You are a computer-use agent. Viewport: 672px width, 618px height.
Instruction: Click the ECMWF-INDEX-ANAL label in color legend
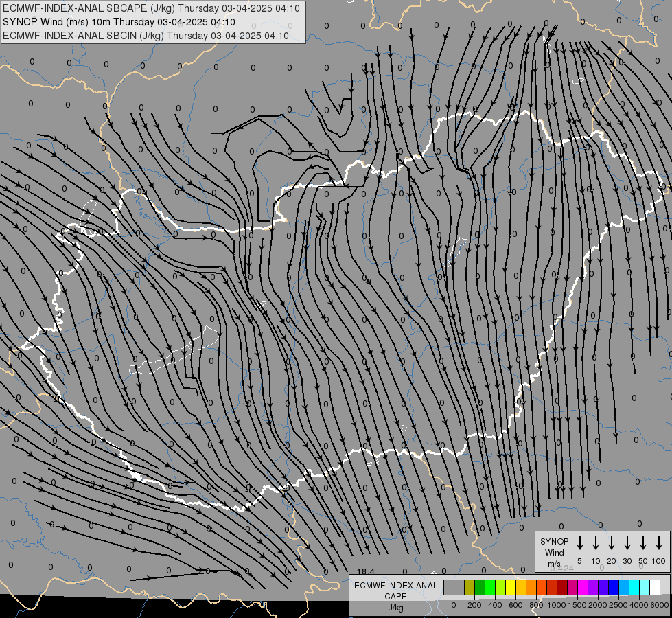[395, 586]
